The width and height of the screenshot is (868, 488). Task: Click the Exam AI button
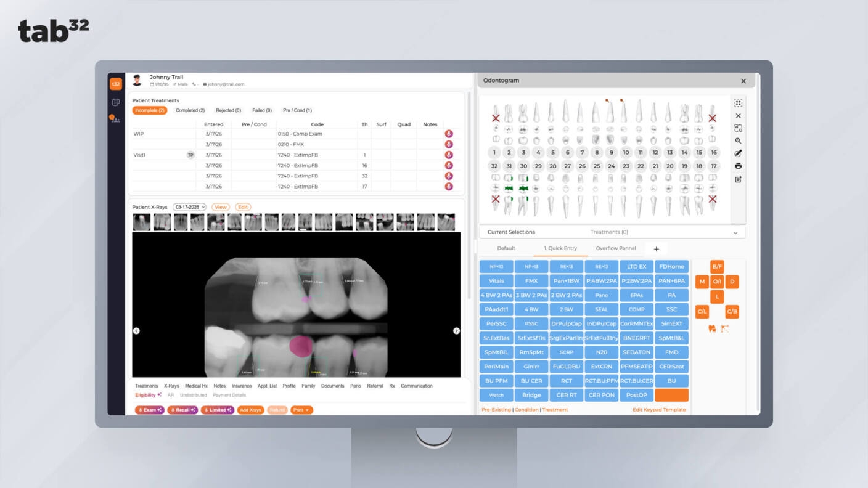point(150,410)
